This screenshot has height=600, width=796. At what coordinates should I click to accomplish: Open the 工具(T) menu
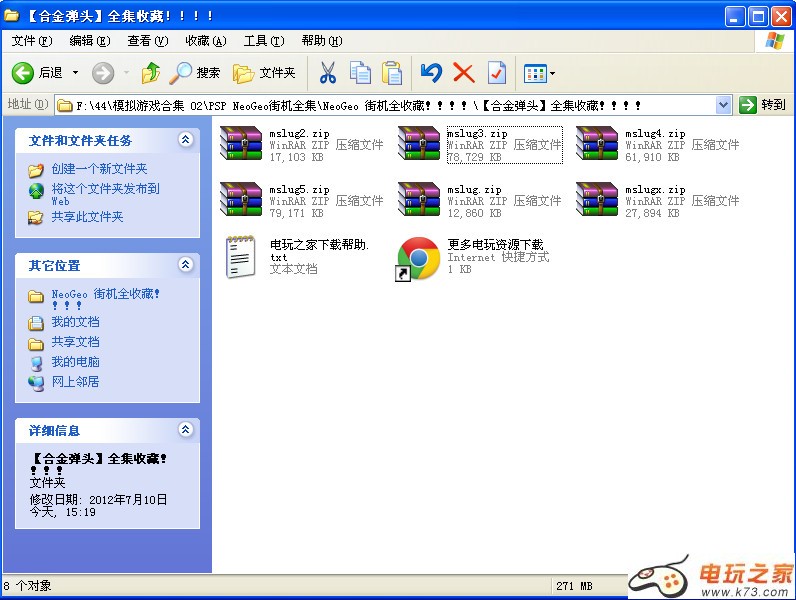(x=264, y=41)
